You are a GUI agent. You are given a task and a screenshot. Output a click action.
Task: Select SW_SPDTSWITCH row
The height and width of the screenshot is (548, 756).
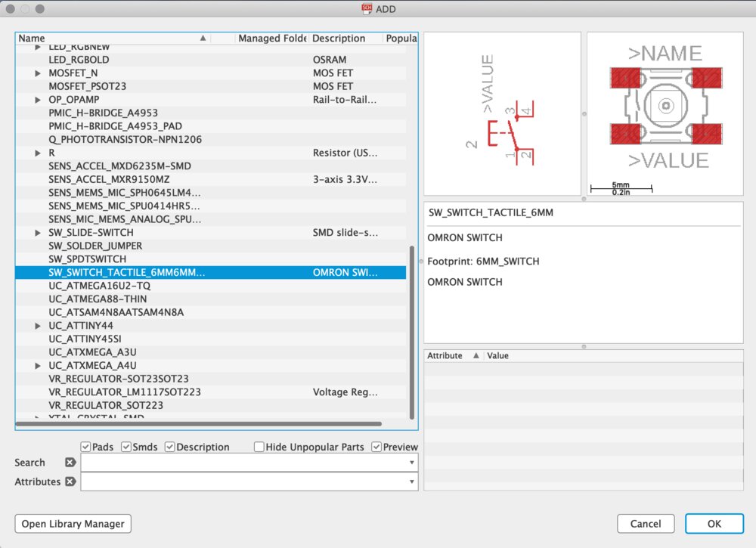click(x=211, y=259)
